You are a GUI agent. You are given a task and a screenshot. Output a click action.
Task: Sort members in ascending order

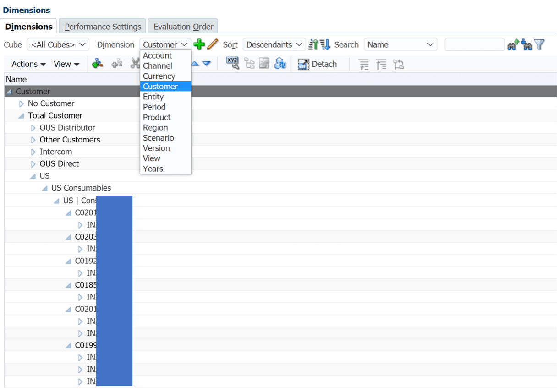313,44
